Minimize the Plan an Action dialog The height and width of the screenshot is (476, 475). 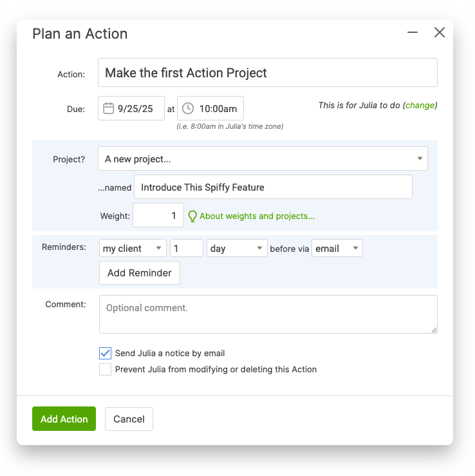tap(413, 32)
